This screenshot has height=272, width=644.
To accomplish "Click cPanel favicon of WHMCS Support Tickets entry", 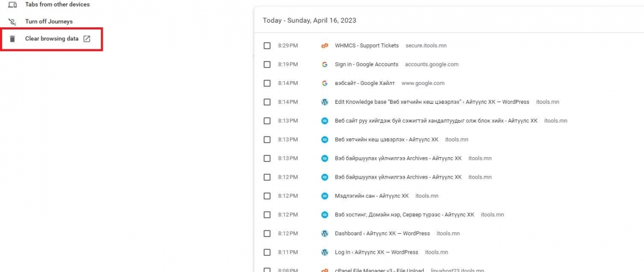I will [324, 46].
